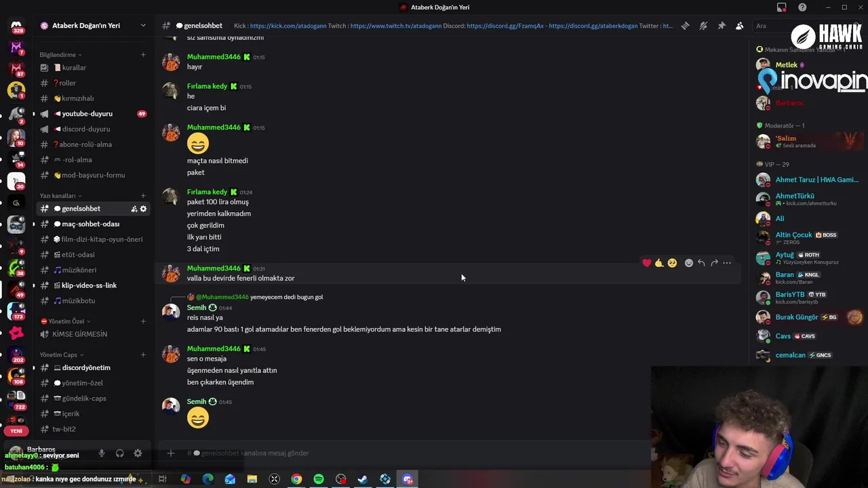Collapse the Yazı kanalları category
Screen dimensions: 868x488
click(x=61, y=196)
